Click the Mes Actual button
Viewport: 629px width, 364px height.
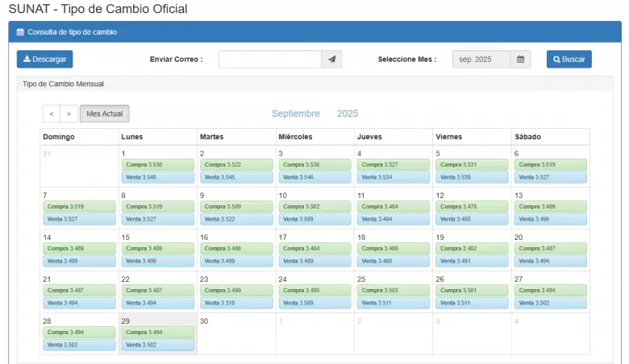(x=105, y=114)
